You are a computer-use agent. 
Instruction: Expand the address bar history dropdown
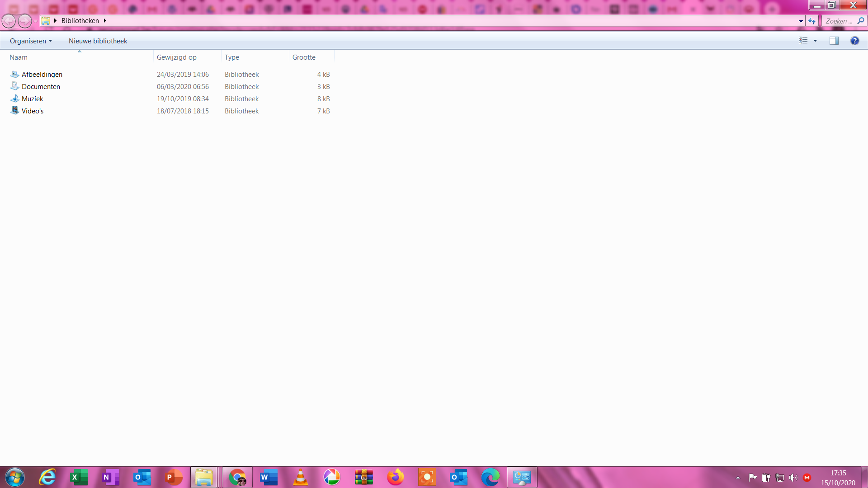tap(801, 21)
